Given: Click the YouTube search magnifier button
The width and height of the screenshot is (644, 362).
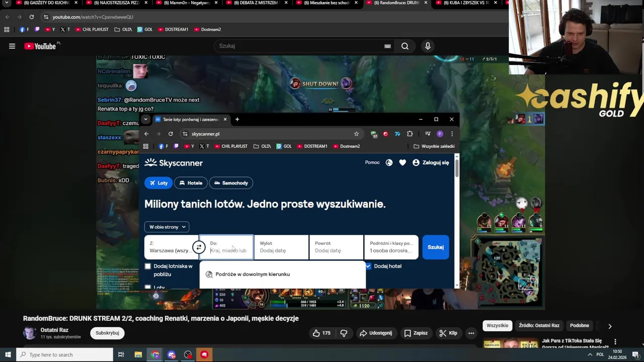Looking at the screenshot, I should [x=405, y=46].
